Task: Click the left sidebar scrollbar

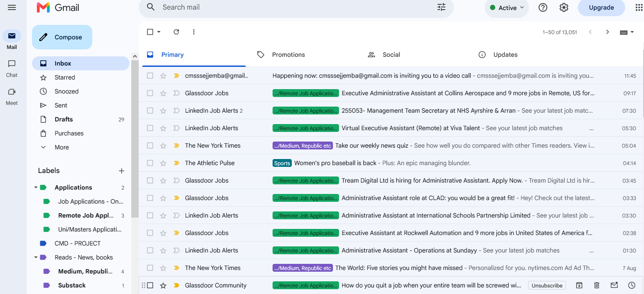Action: 135,138
